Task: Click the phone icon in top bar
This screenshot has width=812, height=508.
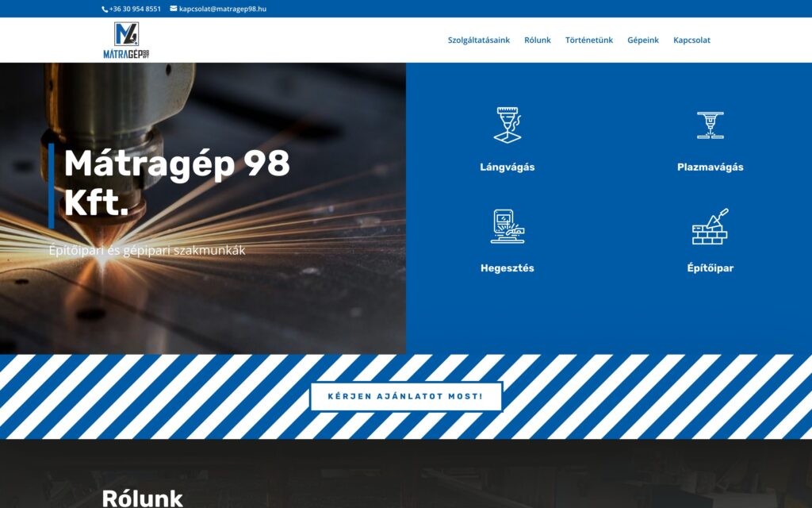Action: click(x=105, y=9)
